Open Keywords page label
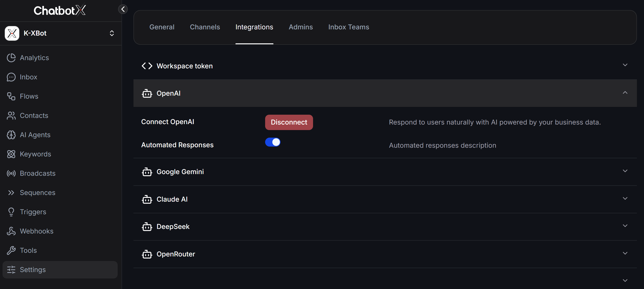644x289 pixels. pyautogui.click(x=35, y=154)
